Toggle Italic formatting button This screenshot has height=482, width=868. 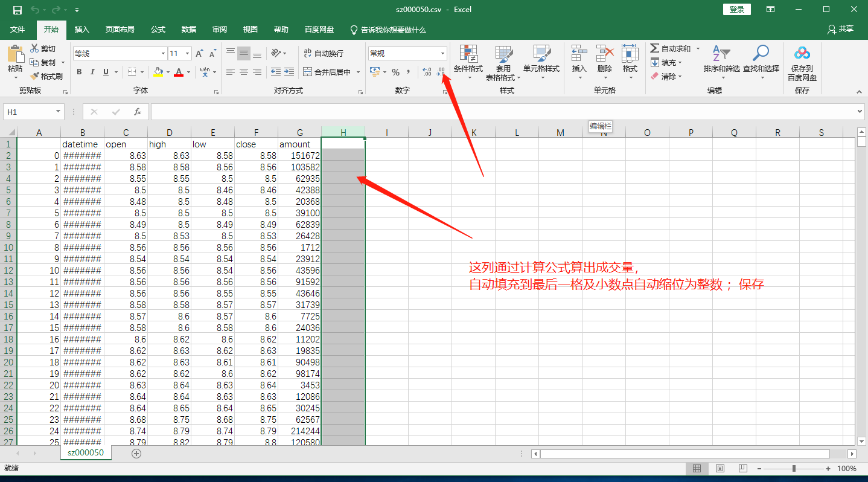[92, 72]
